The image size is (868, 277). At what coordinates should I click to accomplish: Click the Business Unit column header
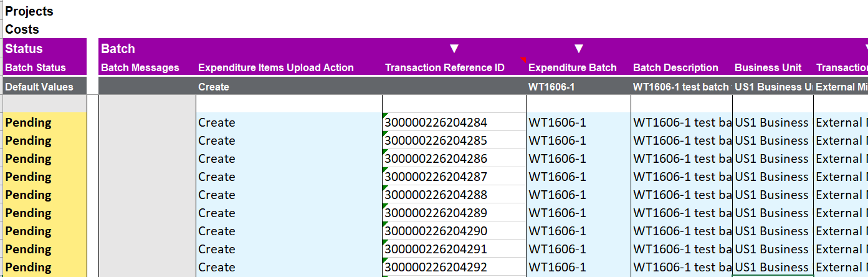pyautogui.click(x=768, y=67)
